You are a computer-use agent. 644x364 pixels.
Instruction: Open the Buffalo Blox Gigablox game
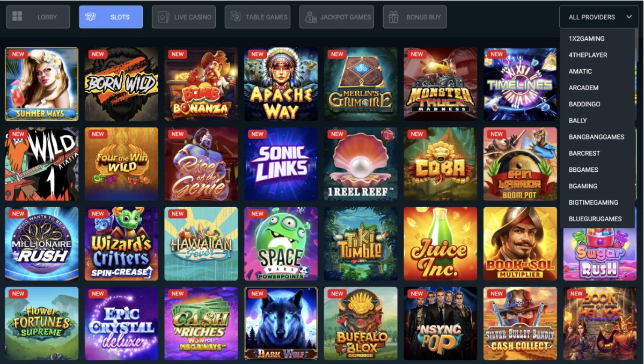coord(361,324)
